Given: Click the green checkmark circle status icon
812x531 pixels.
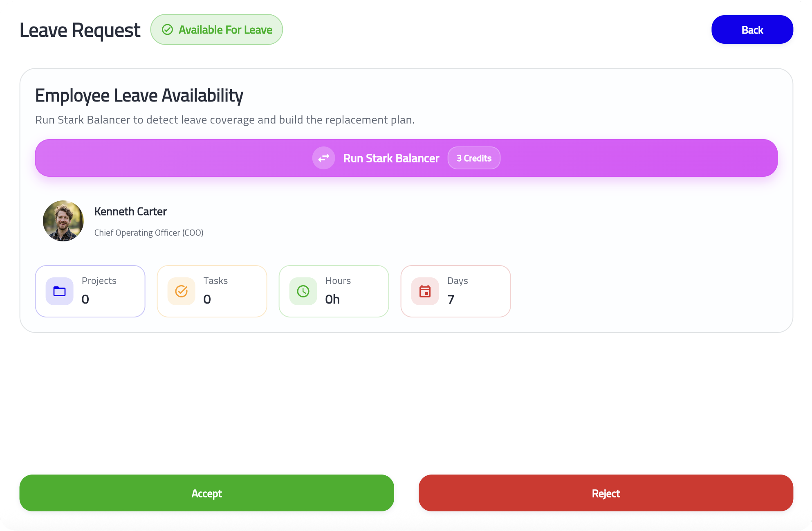Looking at the screenshot, I should pos(168,29).
